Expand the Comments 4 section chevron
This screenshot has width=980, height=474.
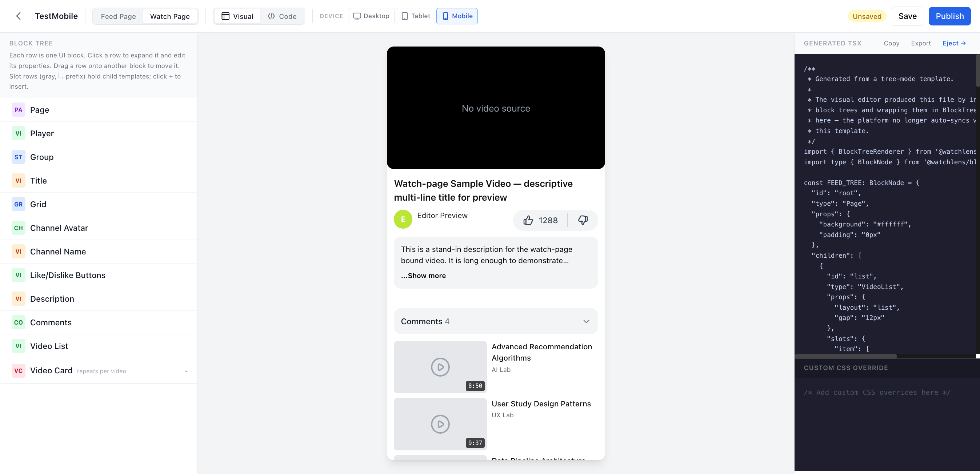pos(586,321)
